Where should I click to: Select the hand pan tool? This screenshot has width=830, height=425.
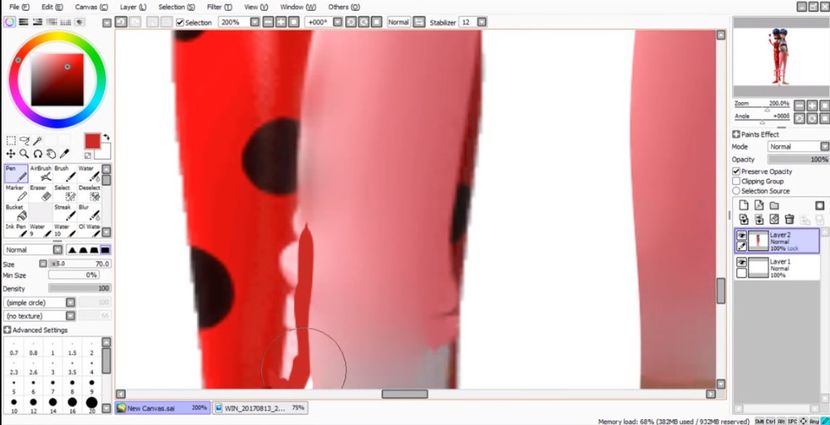[51, 154]
